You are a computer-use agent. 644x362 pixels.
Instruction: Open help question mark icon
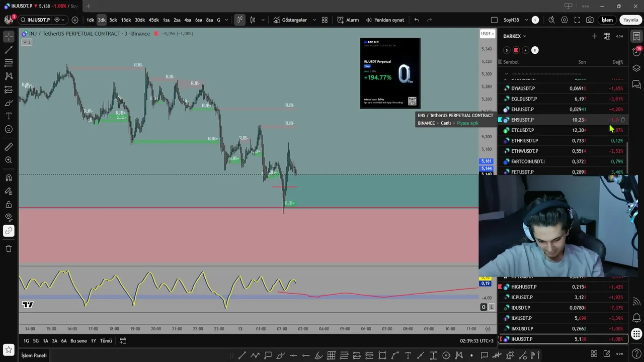coord(636,354)
